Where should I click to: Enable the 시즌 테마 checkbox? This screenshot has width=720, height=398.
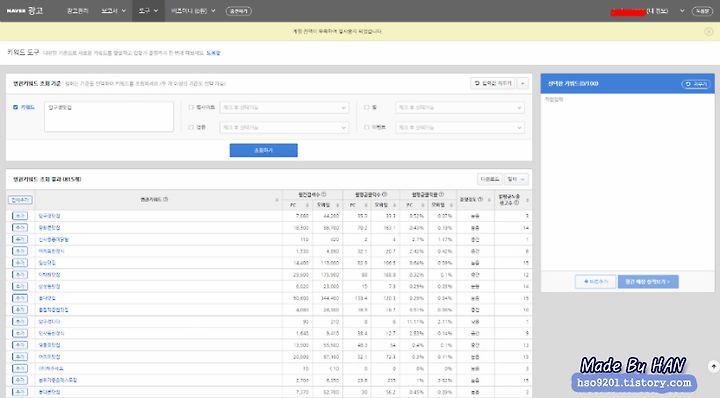pos(366,127)
